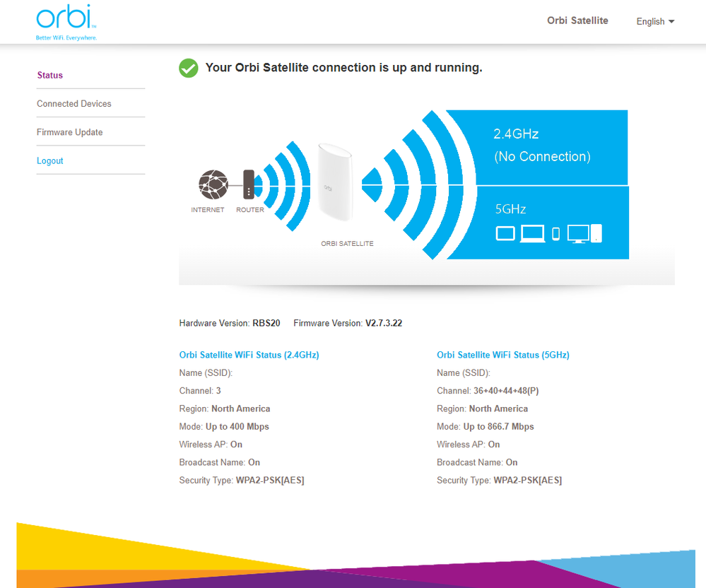Click the 2.4GHz 'Name (SSID):' label
706x588 pixels.
206,372
